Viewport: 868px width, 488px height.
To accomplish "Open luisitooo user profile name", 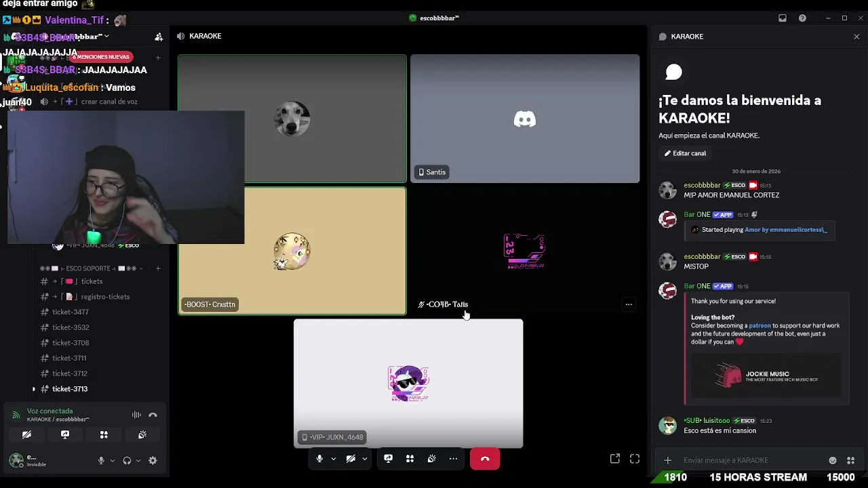I will click(x=707, y=421).
